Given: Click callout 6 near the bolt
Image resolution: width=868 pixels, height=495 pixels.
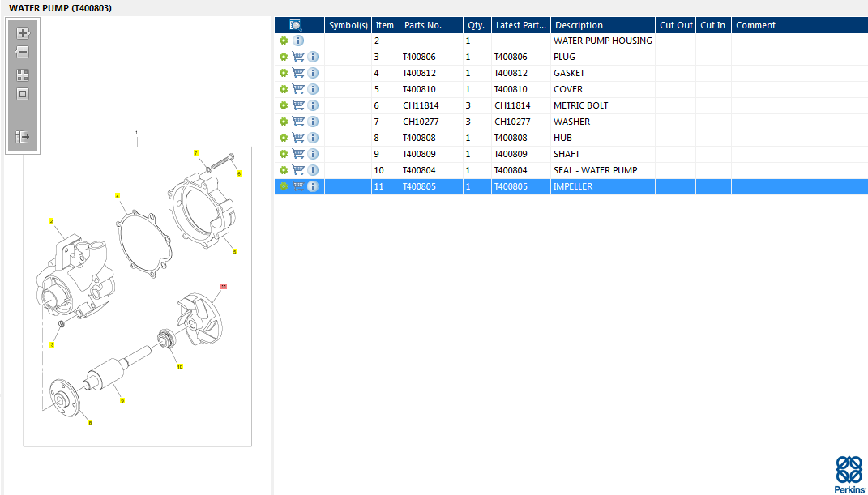Looking at the screenshot, I should coord(239,173).
